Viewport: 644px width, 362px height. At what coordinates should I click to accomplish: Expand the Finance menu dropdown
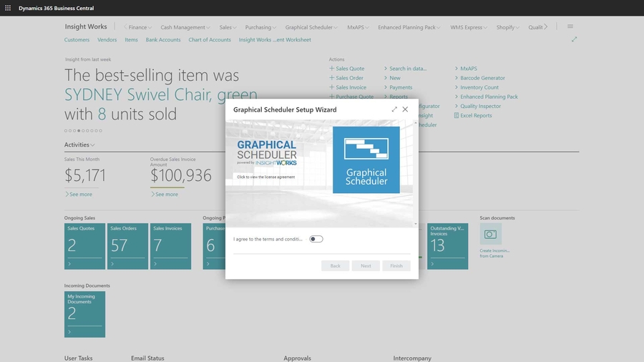[x=140, y=27]
